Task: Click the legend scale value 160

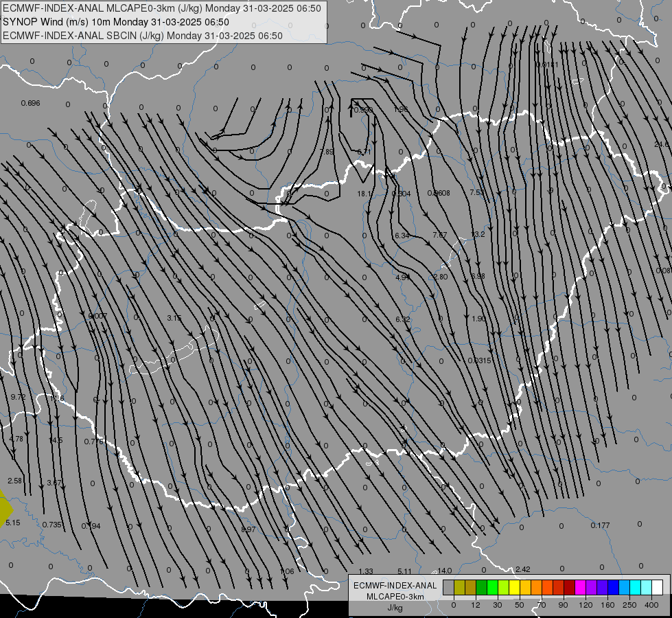Action: click(607, 605)
